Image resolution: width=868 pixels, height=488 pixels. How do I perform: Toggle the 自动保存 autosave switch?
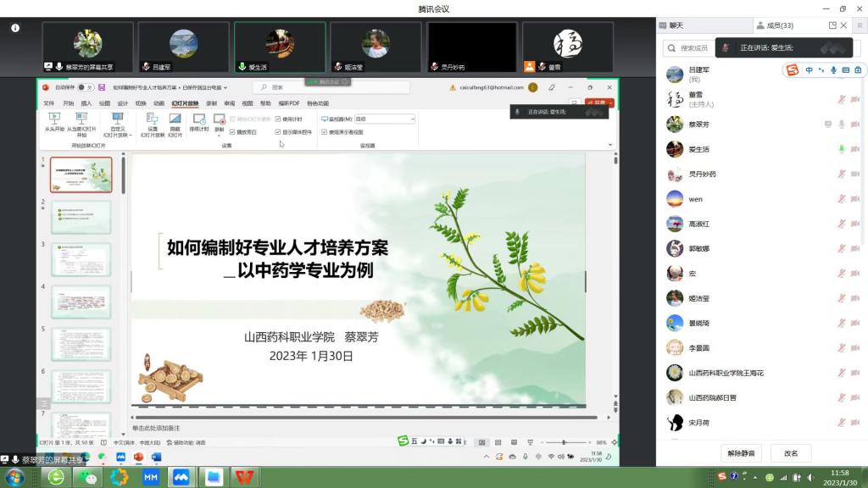click(x=84, y=87)
